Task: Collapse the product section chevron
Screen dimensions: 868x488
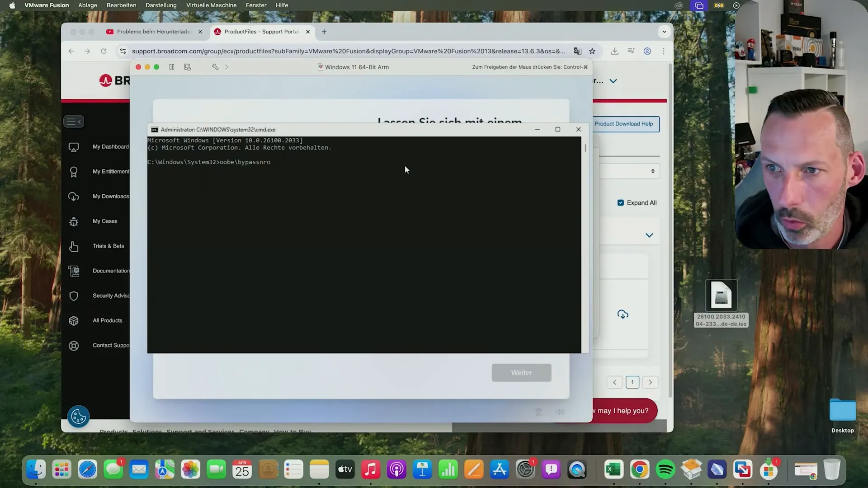Action: click(x=649, y=235)
